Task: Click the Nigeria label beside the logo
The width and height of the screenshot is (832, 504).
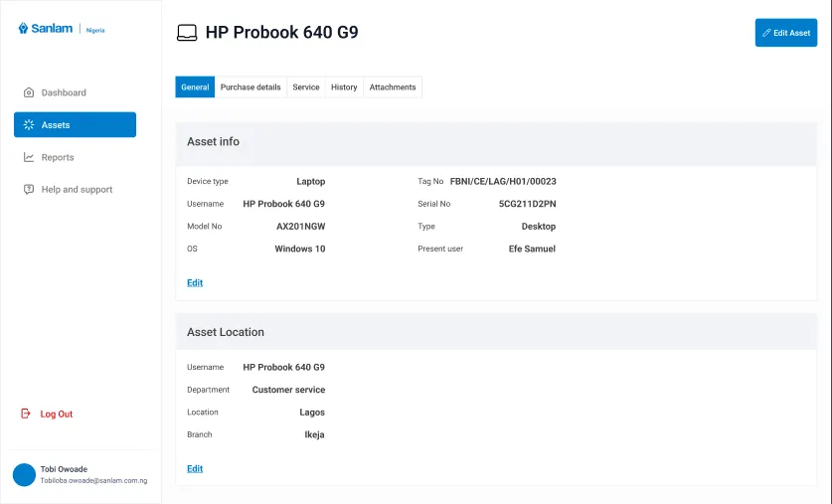Action: click(x=95, y=30)
